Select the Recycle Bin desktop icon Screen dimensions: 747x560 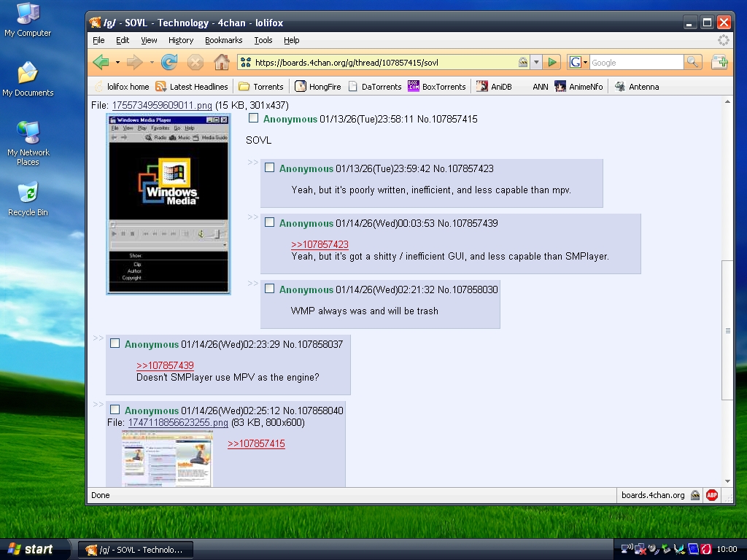(28, 199)
